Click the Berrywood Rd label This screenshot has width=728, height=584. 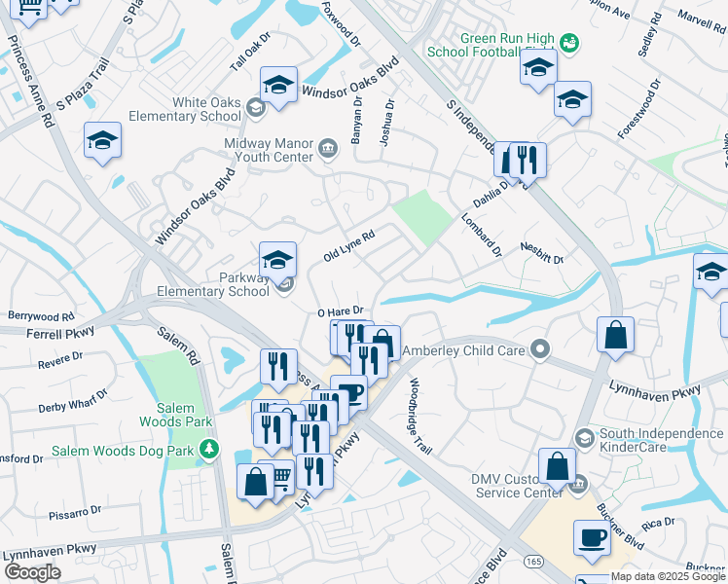(x=41, y=316)
